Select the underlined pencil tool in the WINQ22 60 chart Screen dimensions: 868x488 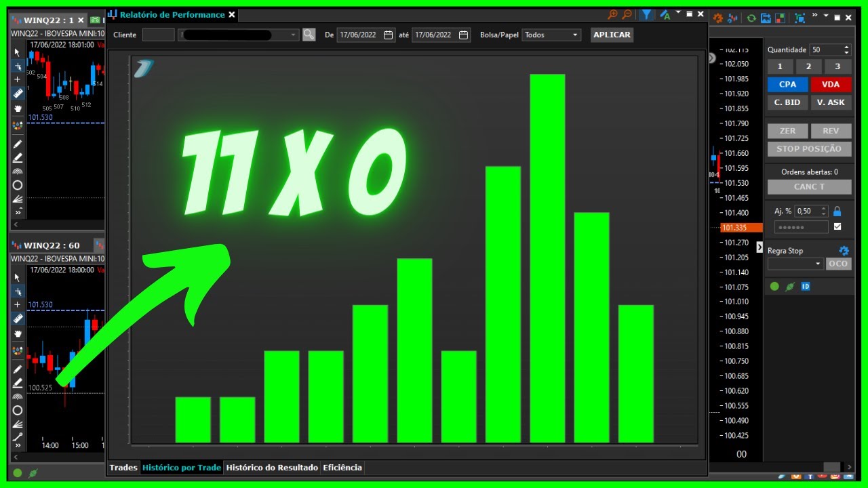18,383
